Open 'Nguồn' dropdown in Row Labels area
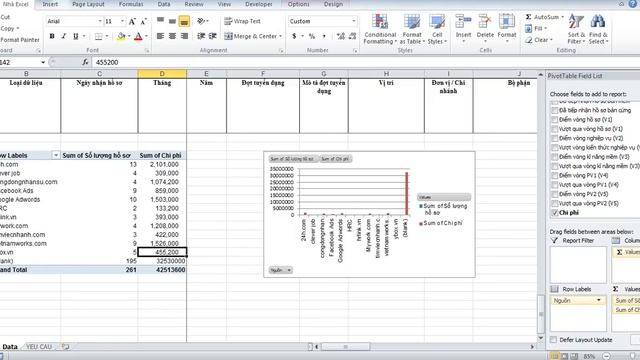The width and height of the screenshot is (640, 360). click(599, 300)
